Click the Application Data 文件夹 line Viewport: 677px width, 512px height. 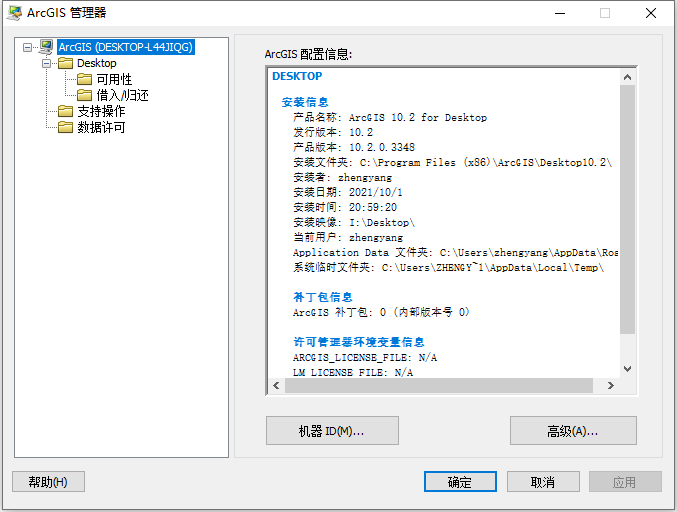click(x=455, y=253)
